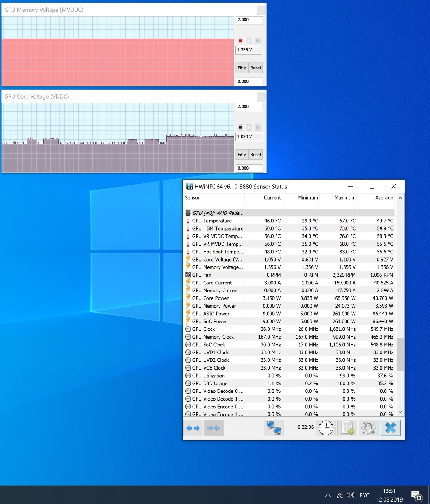Open the network remote monitoring icon
This screenshot has height=504, width=430.
pos(274,428)
